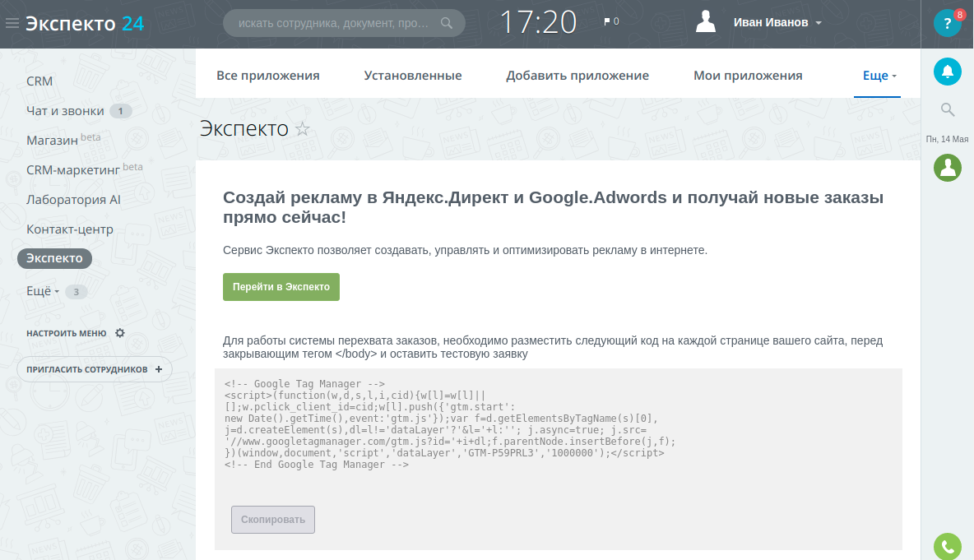Click the gear icon by Настроить меню

coord(120,333)
